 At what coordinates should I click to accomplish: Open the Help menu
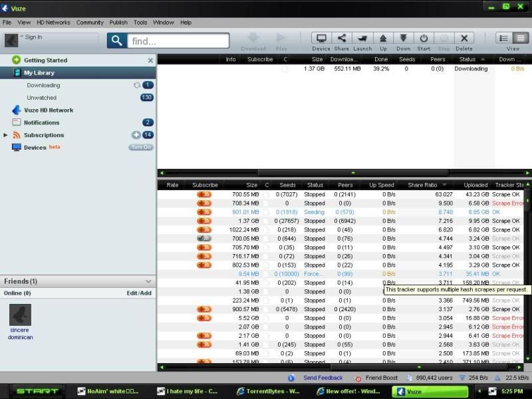[x=186, y=23]
